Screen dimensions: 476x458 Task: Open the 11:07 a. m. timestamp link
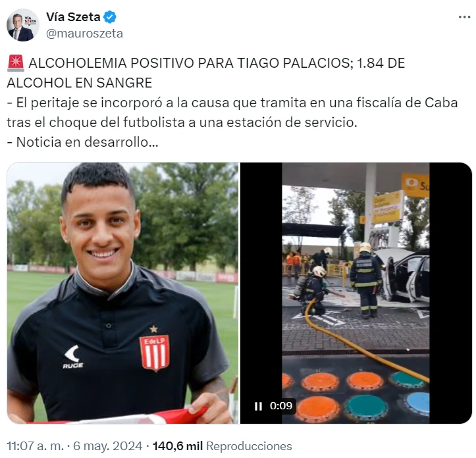click(x=35, y=446)
